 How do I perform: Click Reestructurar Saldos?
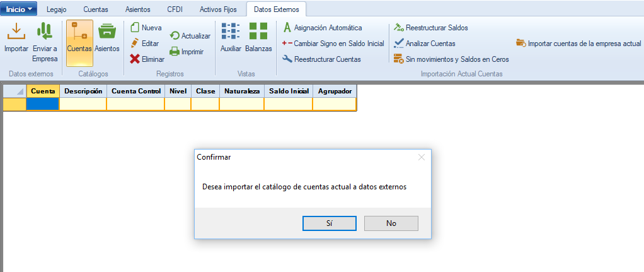398,28
